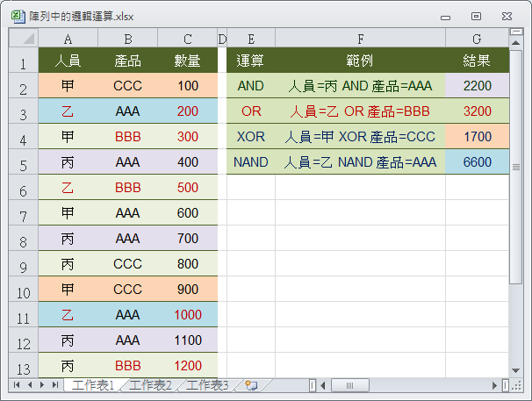Image resolution: width=532 pixels, height=401 pixels.
Task: Close the workbook window
Action: pyautogui.click(x=507, y=16)
